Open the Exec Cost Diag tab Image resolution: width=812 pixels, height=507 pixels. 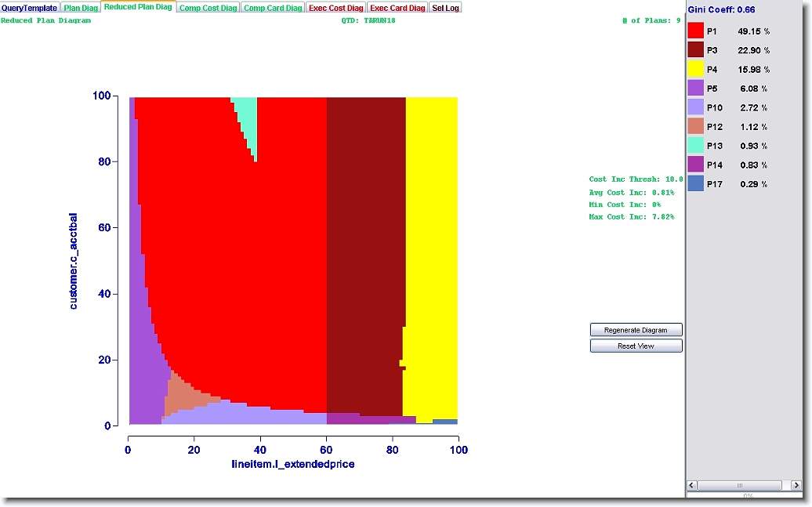pyautogui.click(x=336, y=8)
